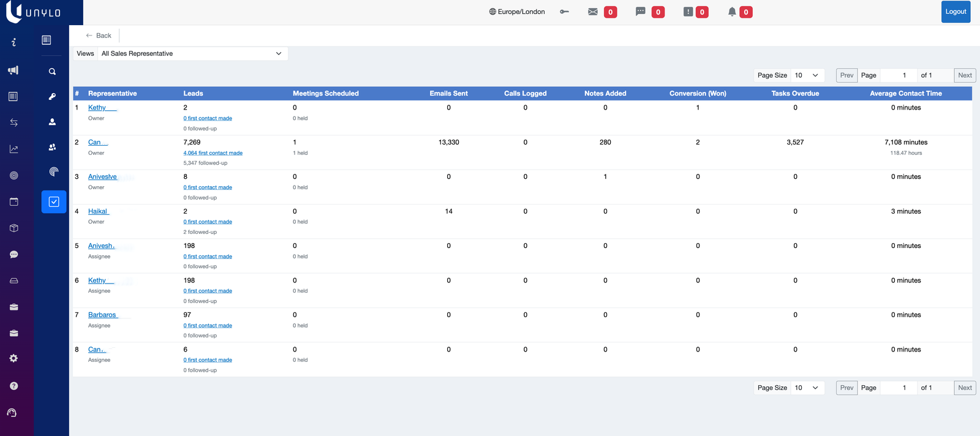Click the Logout button

(x=956, y=12)
